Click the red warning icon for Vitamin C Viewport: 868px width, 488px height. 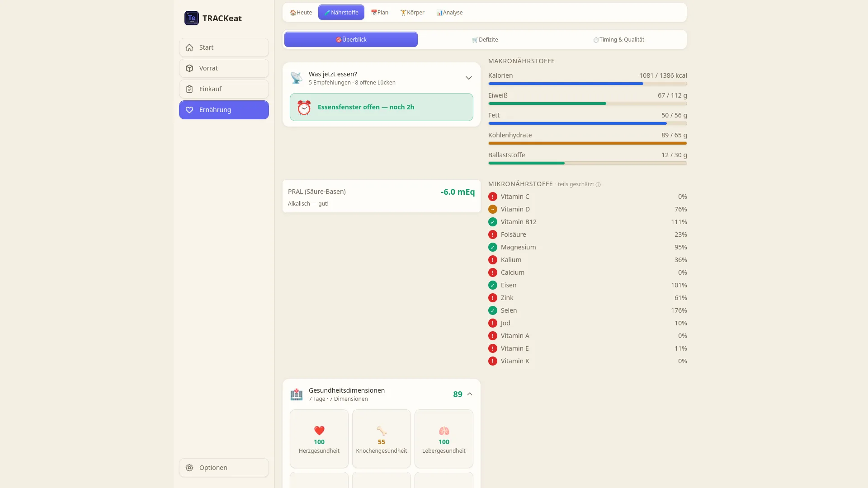click(x=493, y=197)
